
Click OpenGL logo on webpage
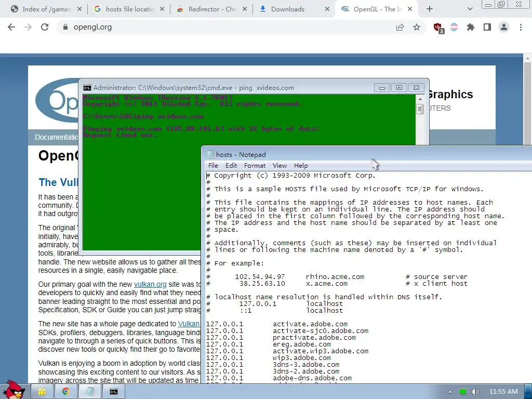click(x=57, y=100)
